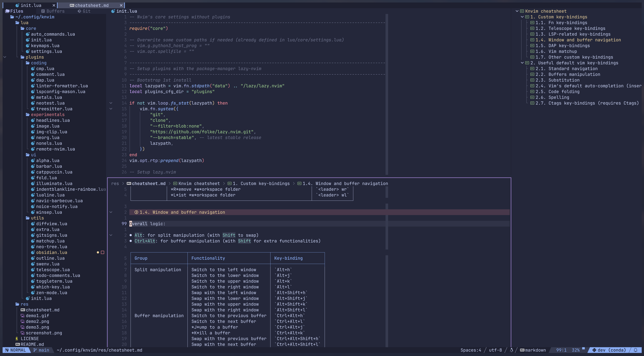Collapse 2. Useful default vim key-bindings node

click(x=522, y=63)
